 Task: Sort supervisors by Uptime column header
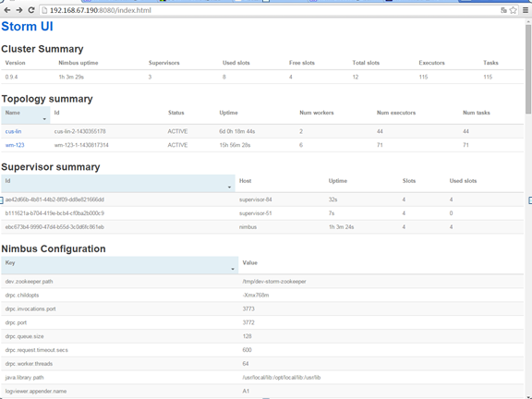338,181
